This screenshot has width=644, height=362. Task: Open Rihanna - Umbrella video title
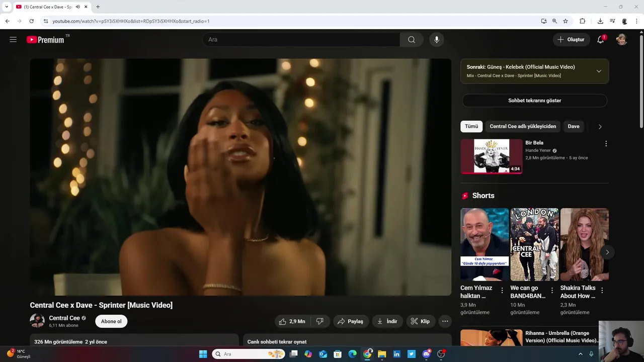click(x=561, y=337)
